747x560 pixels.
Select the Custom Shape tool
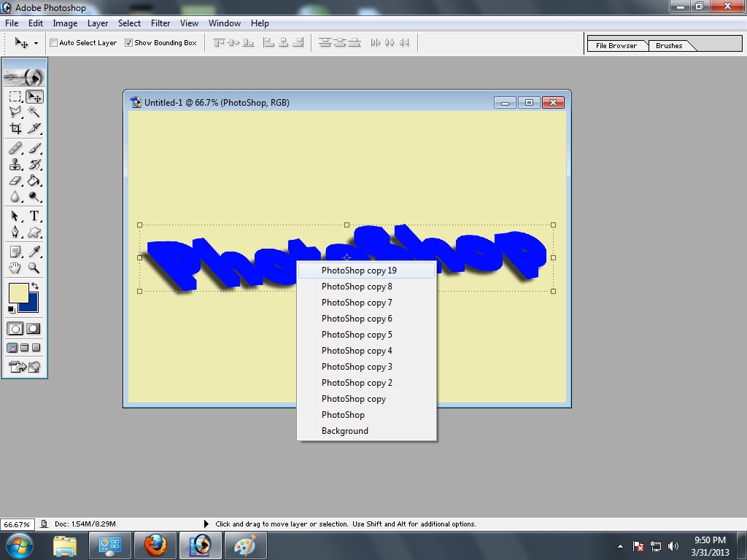pyautogui.click(x=34, y=233)
